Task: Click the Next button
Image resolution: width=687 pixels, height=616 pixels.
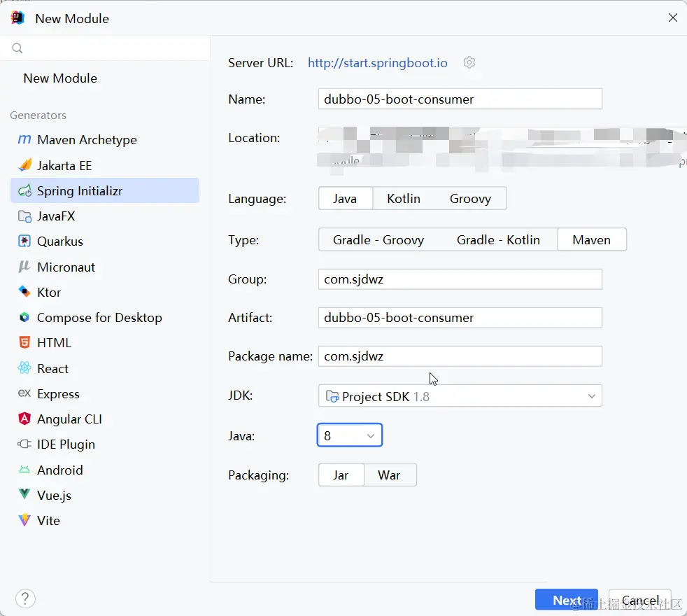Action: [567, 600]
